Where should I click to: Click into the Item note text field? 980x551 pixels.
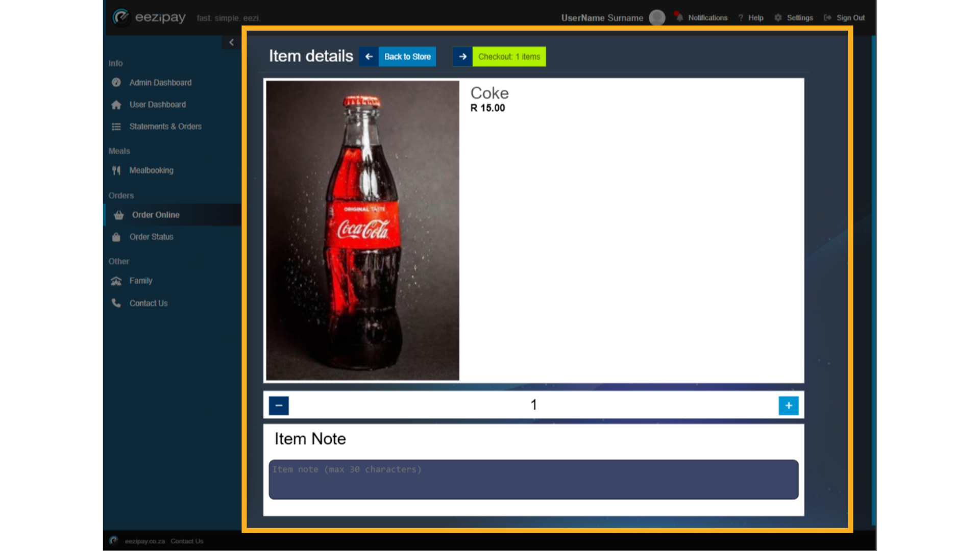point(533,480)
